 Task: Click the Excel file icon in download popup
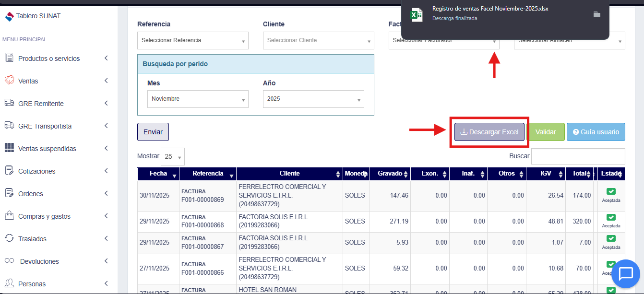416,14
